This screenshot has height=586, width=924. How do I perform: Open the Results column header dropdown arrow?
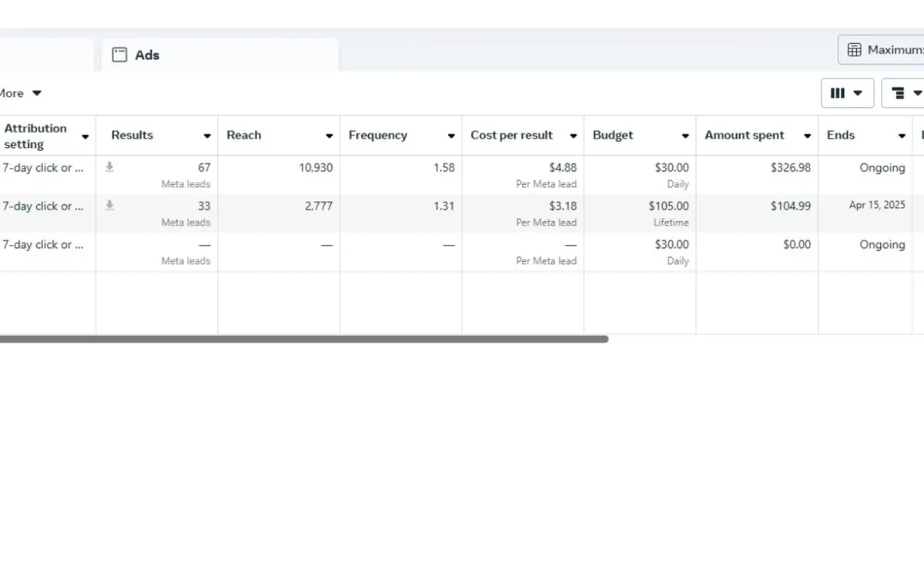click(x=207, y=136)
